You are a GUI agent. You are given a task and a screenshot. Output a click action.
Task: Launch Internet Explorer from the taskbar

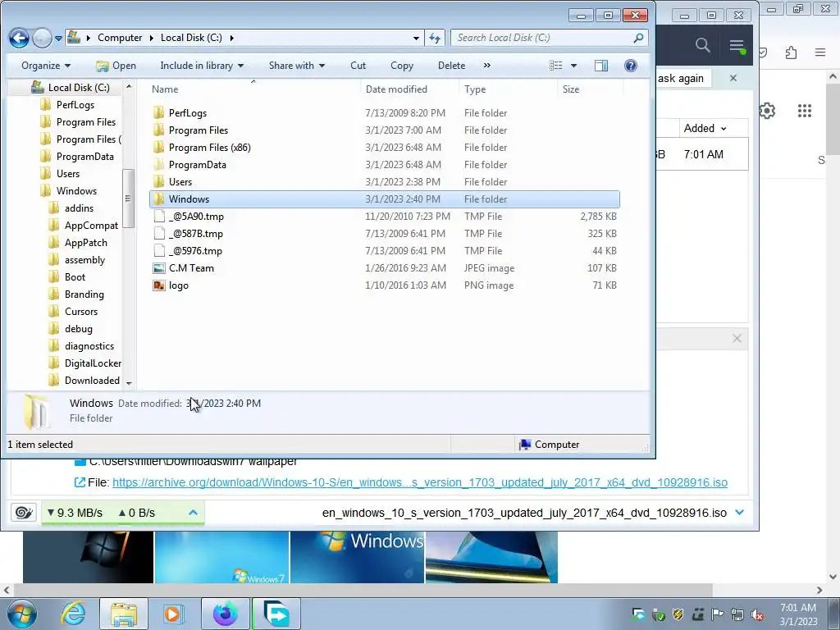click(x=73, y=614)
